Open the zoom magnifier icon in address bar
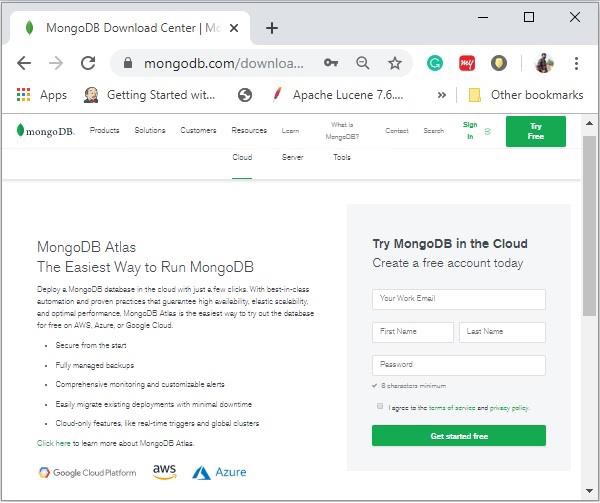Screen dimensions: 600x503 363,63
